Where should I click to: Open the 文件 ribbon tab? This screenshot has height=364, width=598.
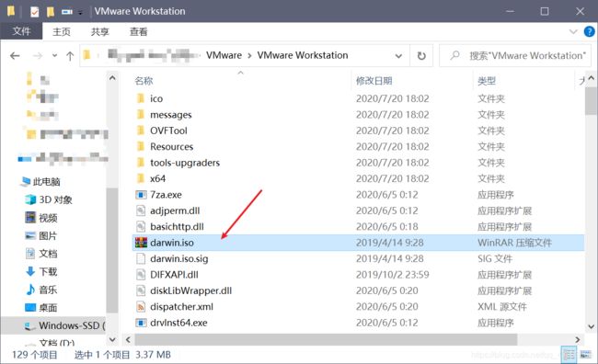coord(21,31)
